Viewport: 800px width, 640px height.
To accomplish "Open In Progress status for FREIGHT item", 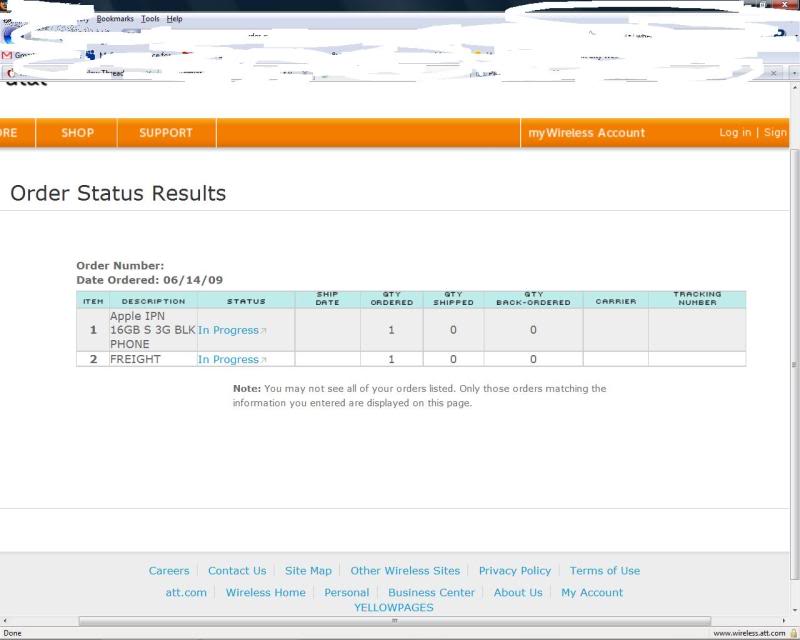I will tap(228, 359).
